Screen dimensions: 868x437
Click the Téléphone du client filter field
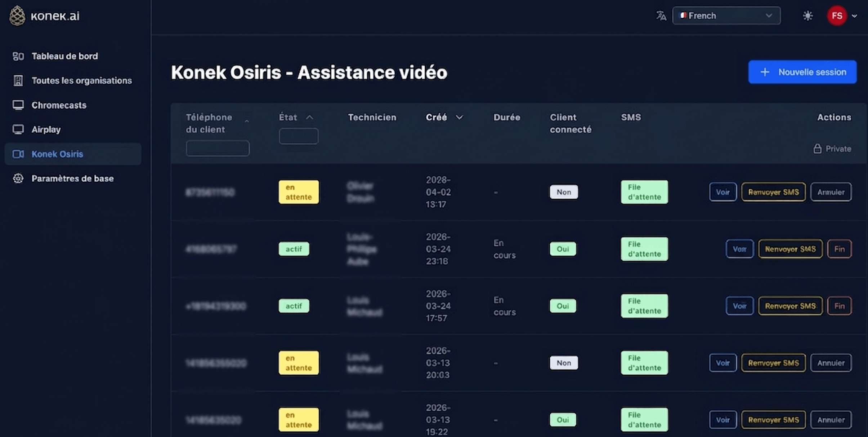(x=218, y=148)
